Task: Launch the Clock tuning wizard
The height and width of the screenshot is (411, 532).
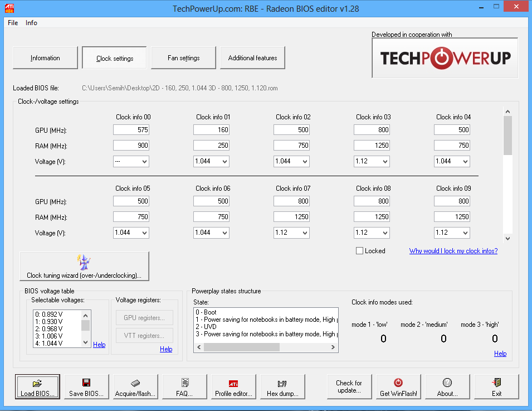Action: click(84, 267)
